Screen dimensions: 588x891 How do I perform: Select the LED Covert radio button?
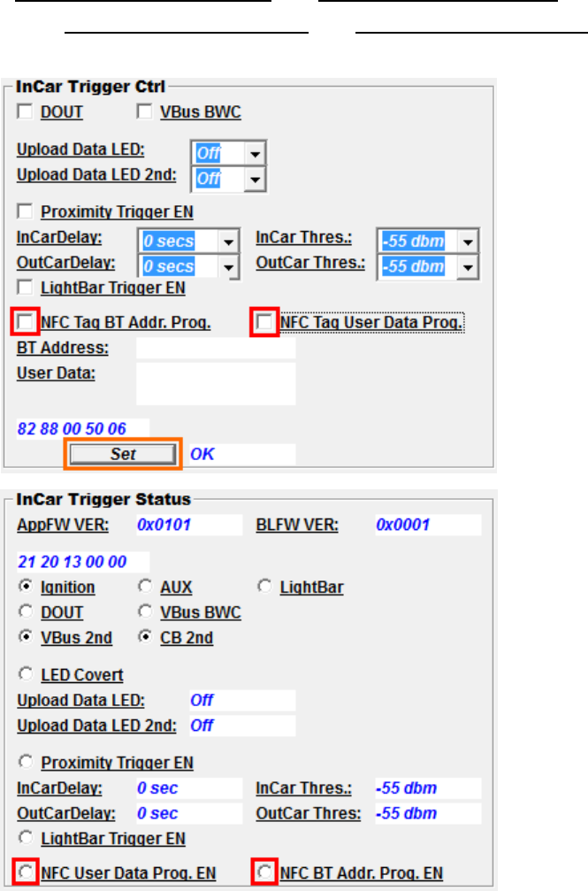coord(26,673)
